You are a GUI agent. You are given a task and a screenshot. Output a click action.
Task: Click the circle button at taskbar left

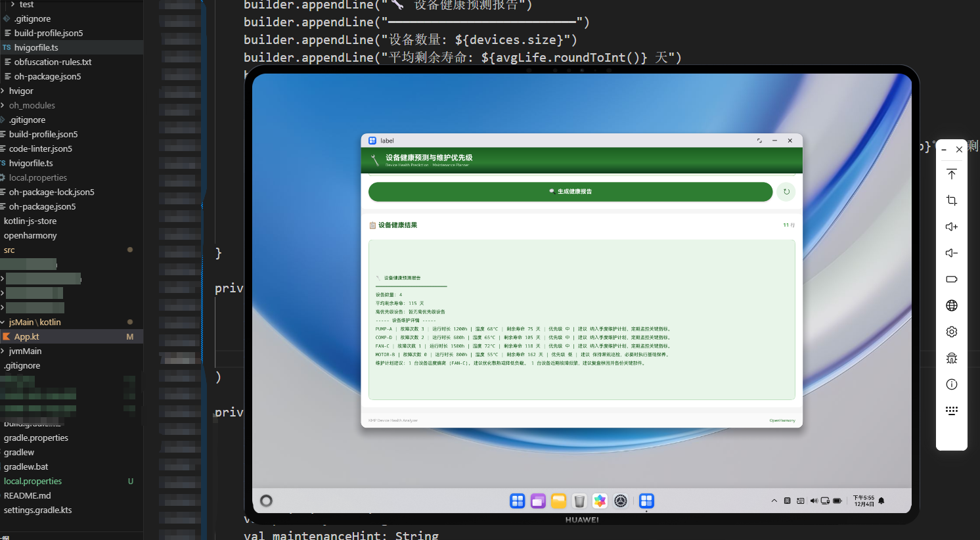tap(266, 501)
